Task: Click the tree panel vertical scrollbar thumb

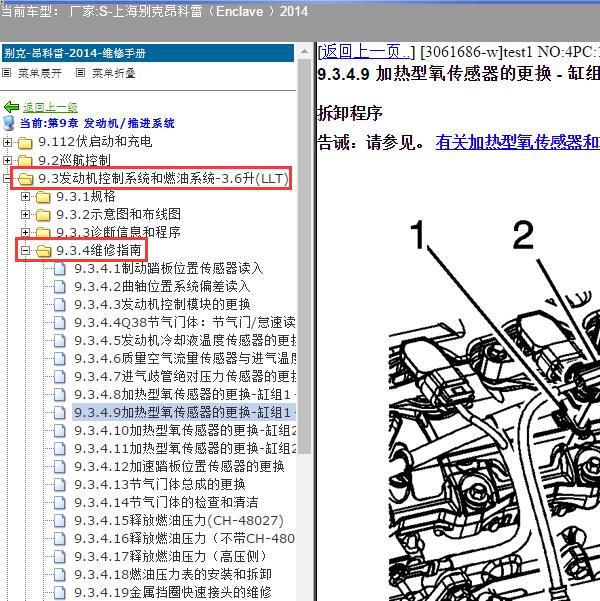Action: (304, 256)
